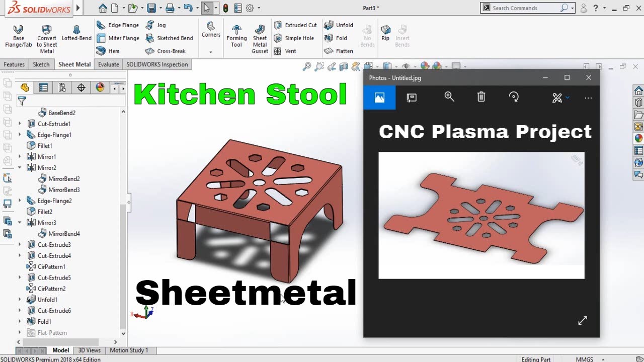Open the Options gear icon
The width and height of the screenshot is (644, 362).
pyautogui.click(x=250, y=8)
